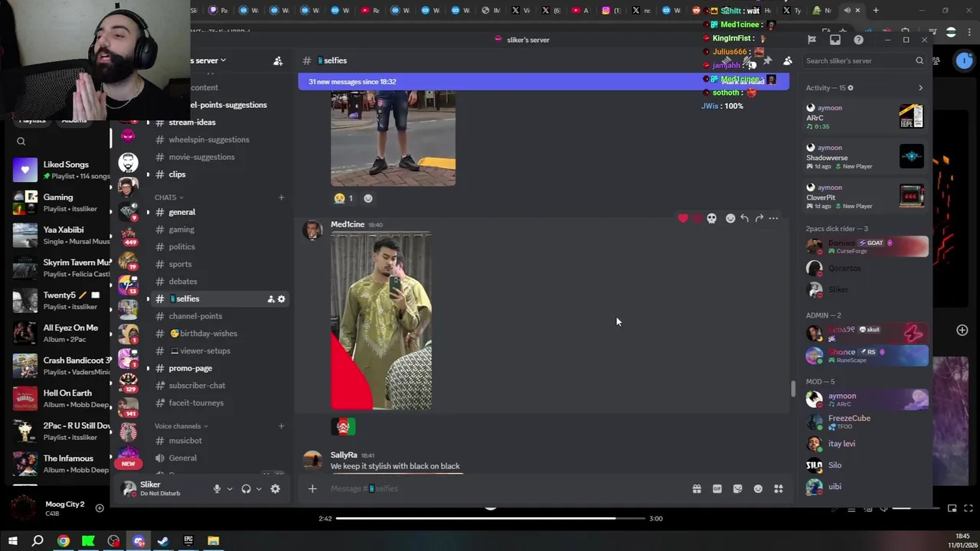Click the skull quick reaction on Med1cine's message
This screenshot has width=980, height=551.
[x=711, y=219]
